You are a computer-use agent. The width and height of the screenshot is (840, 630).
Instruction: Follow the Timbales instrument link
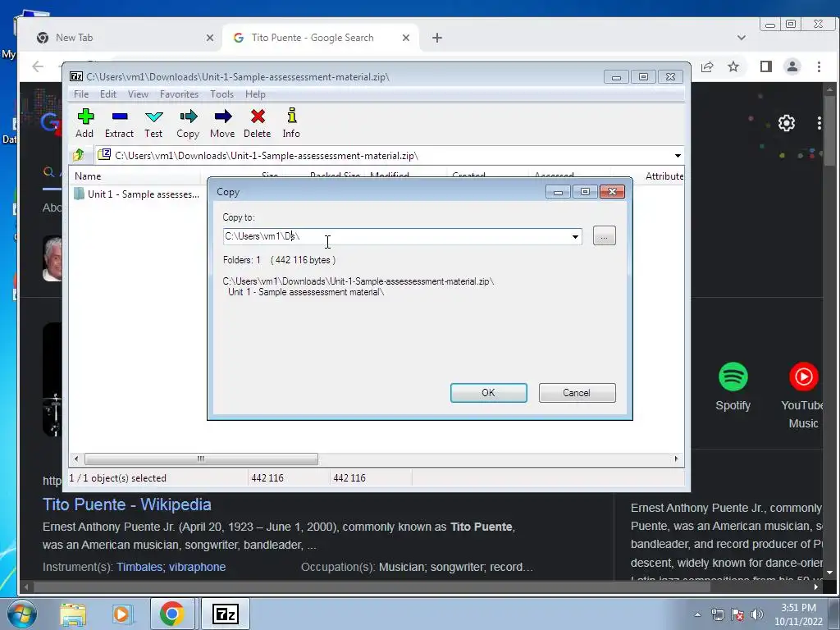click(139, 567)
